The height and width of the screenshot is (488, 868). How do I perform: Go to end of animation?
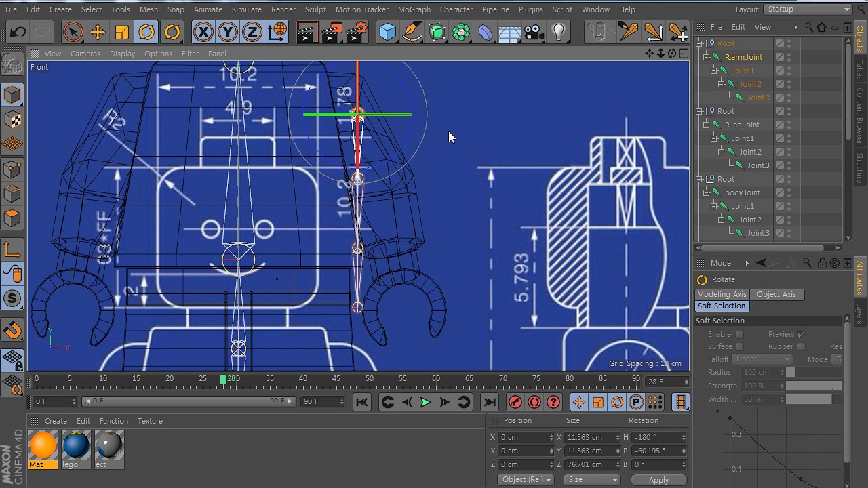point(490,402)
